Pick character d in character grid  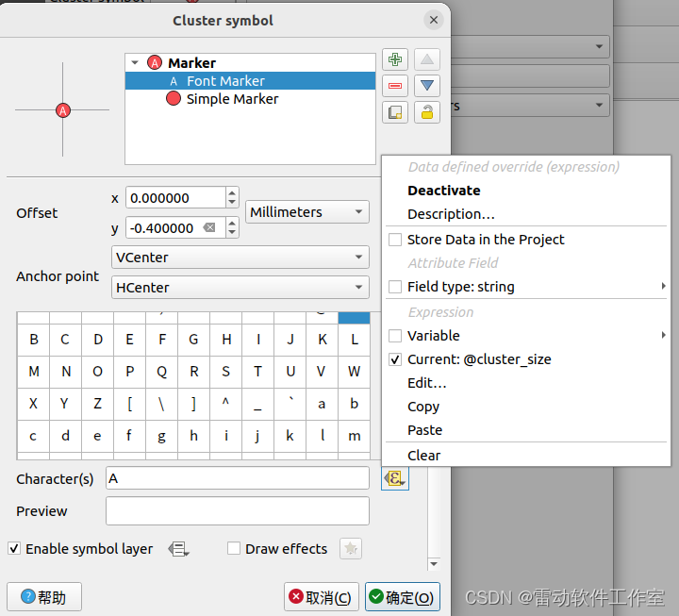pos(65,436)
